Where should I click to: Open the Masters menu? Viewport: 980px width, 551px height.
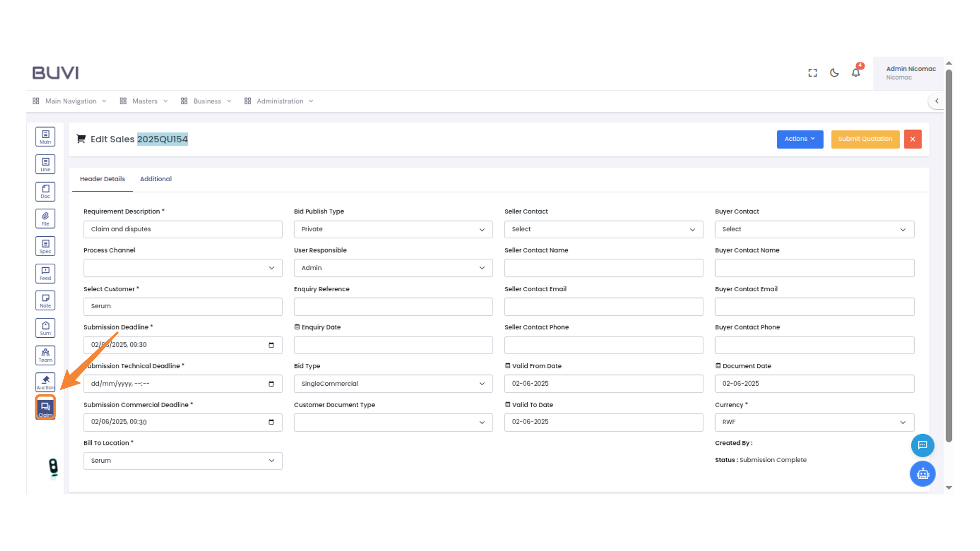pyautogui.click(x=144, y=101)
